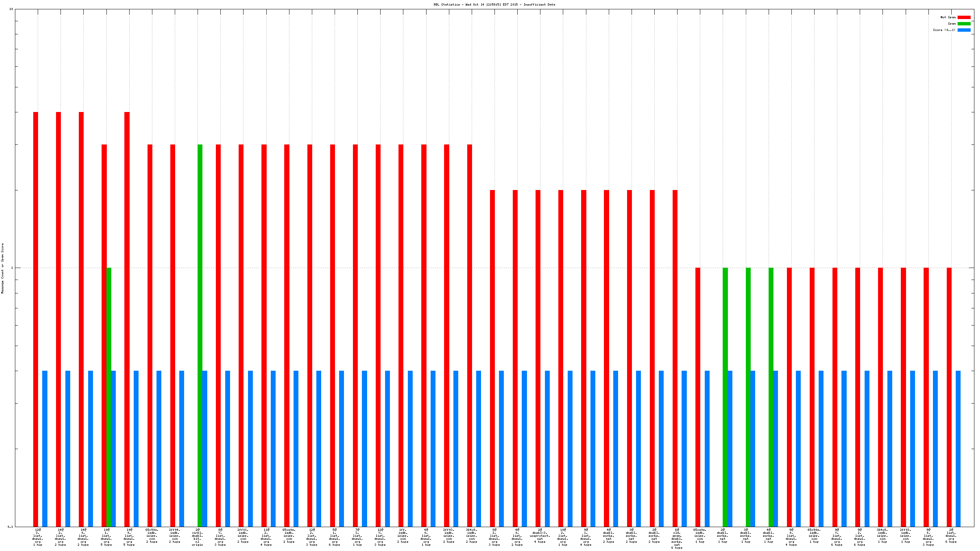The height and width of the screenshot is (551, 980).
Task: Click the red bar for 2@list.dnswl.org 6 hops
Action: pos(949,395)
